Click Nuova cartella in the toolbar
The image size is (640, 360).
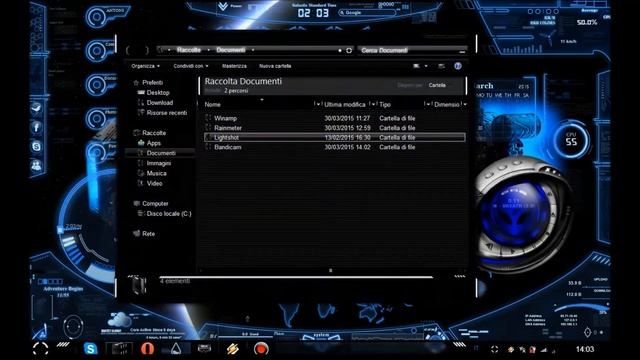pyautogui.click(x=275, y=66)
